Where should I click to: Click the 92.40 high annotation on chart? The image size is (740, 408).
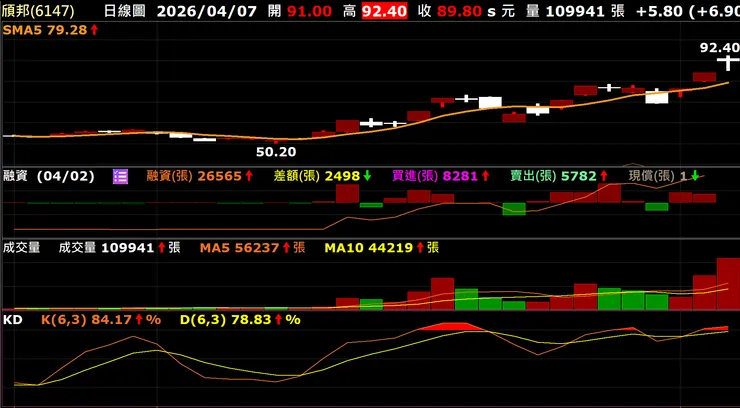pyautogui.click(x=719, y=48)
